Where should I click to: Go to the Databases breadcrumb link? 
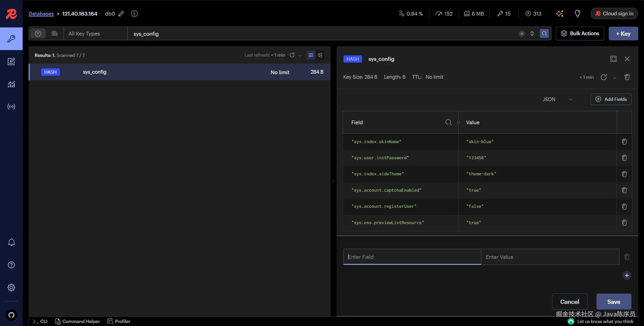(x=41, y=14)
